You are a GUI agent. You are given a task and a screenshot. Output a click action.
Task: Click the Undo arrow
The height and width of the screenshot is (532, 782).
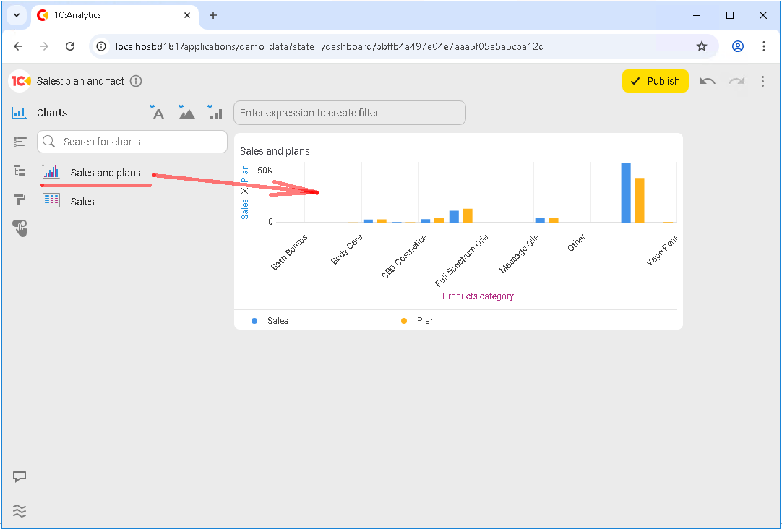[x=708, y=81]
